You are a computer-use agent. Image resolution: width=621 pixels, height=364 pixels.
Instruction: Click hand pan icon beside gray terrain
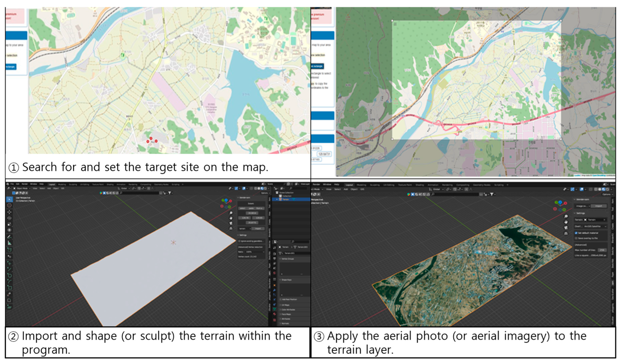pyautogui.click(x=231, y=218)
